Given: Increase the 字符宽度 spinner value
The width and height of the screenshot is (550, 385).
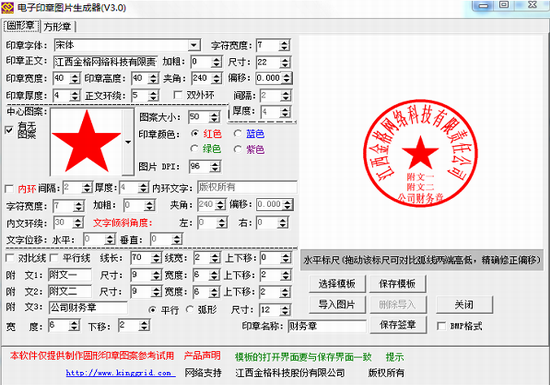Looking at the screenshot, I should [284, 42].
